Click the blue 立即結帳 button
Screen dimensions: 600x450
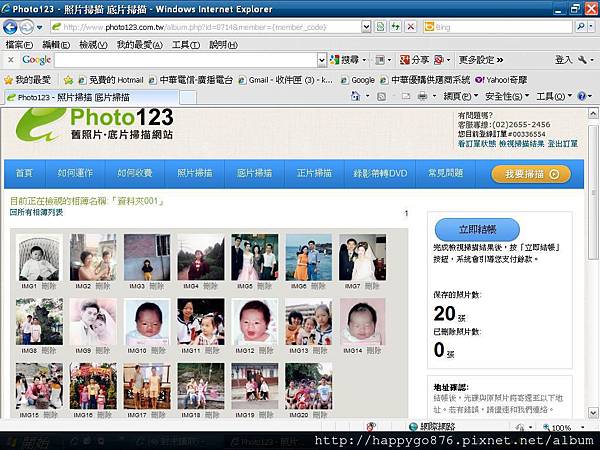tap(477, 230)
